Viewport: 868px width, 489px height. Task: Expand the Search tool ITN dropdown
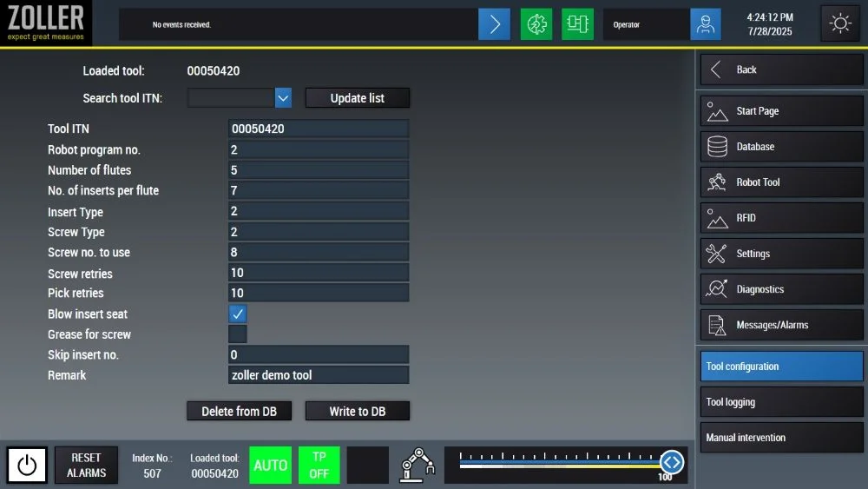click(283, 98)
